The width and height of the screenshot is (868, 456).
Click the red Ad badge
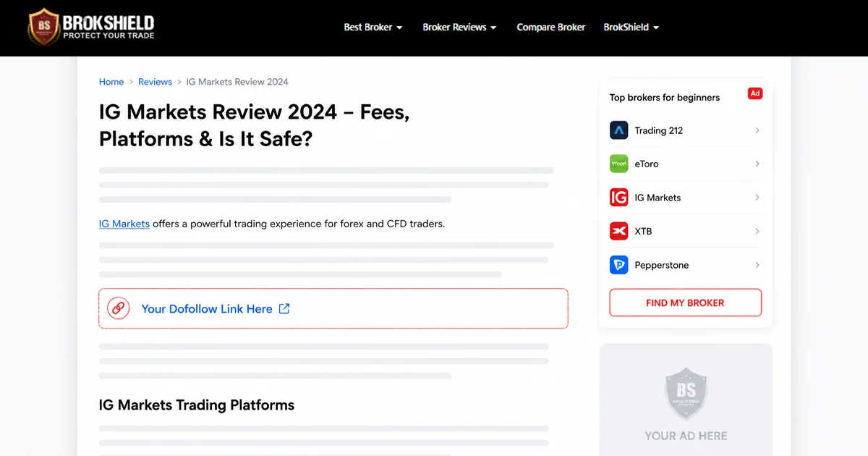[755, 93]
